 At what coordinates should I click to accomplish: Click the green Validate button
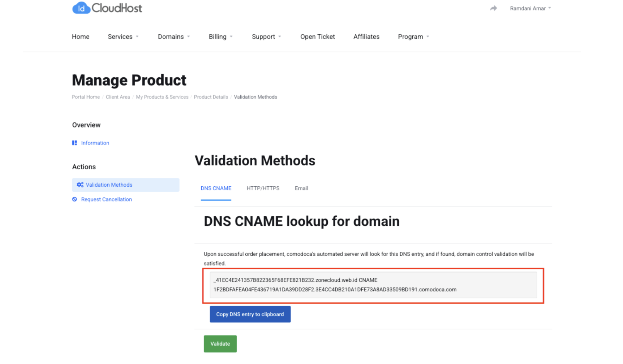pyautogui.click(x=220, y=344)
